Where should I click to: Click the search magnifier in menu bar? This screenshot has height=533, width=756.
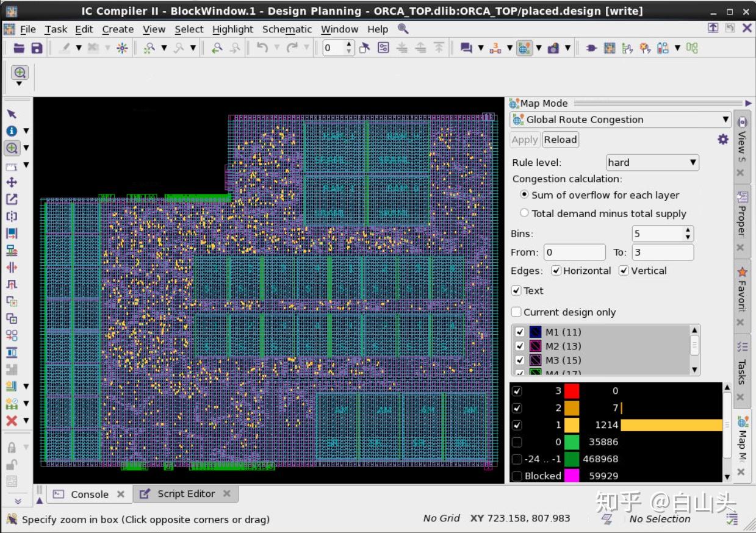[x=403, y=29]
